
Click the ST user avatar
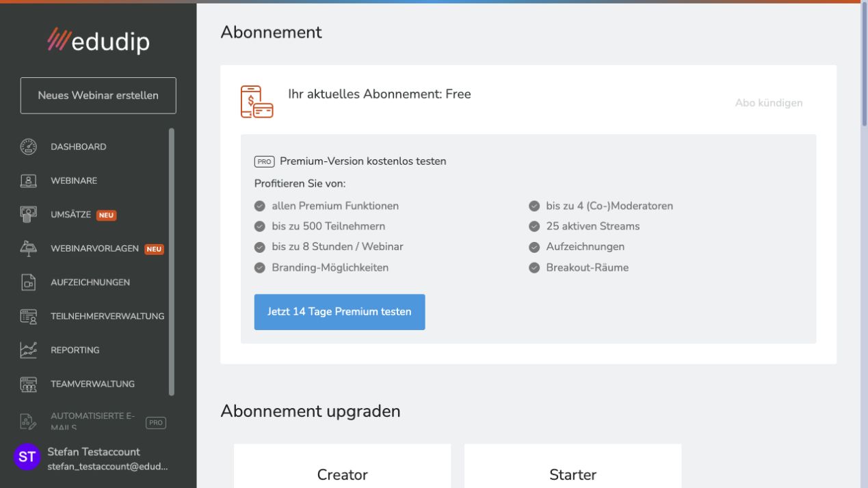[x=27, y=457]
